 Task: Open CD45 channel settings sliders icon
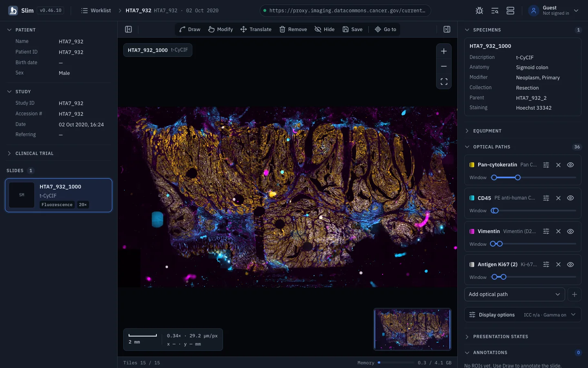546,198
